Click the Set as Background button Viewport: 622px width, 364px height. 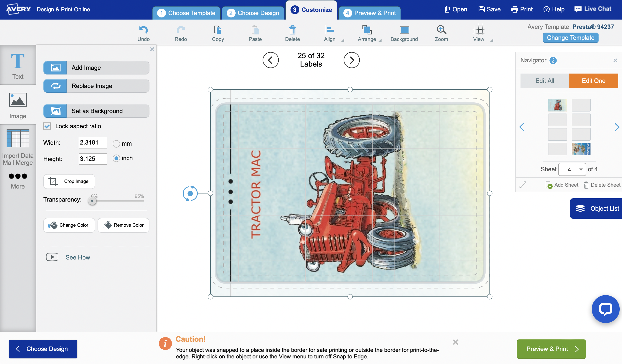[97, 111]
